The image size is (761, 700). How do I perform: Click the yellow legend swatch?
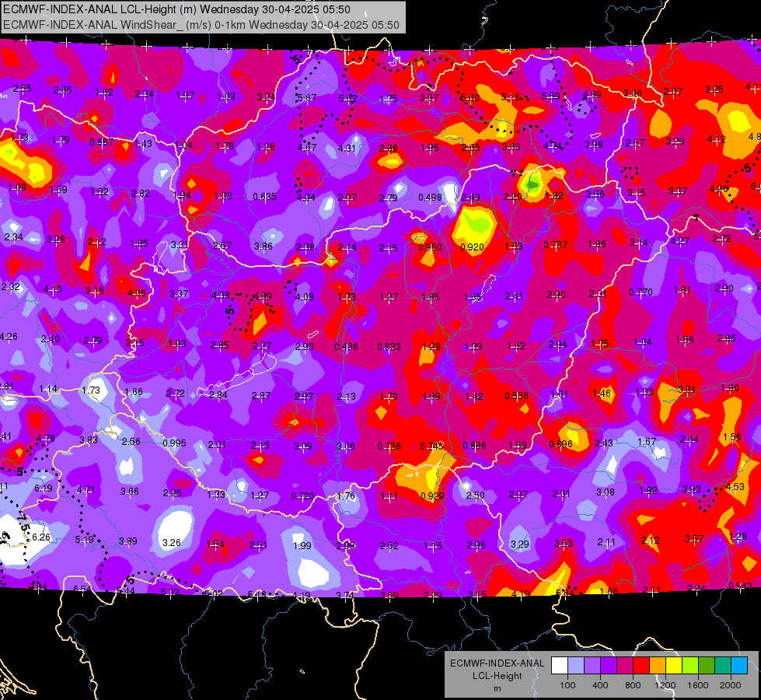674,665
